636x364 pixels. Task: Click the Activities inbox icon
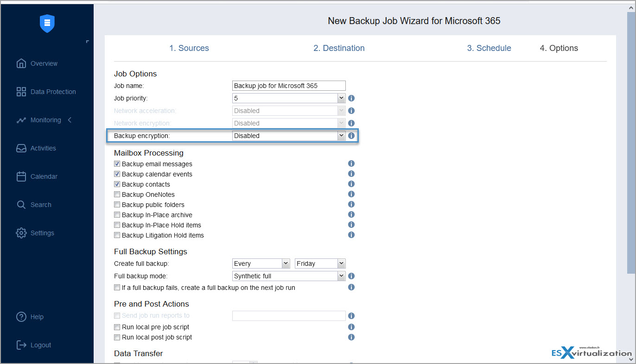pos(21,148)
